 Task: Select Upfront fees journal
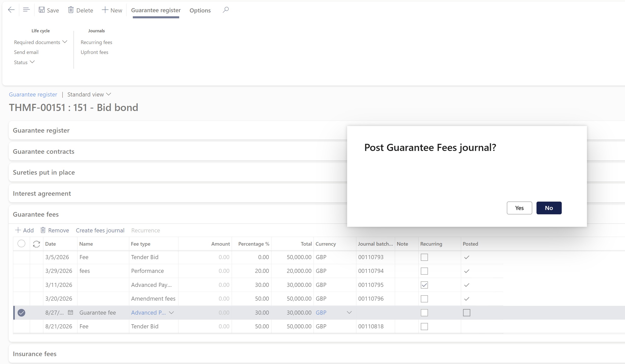[95, 52]
